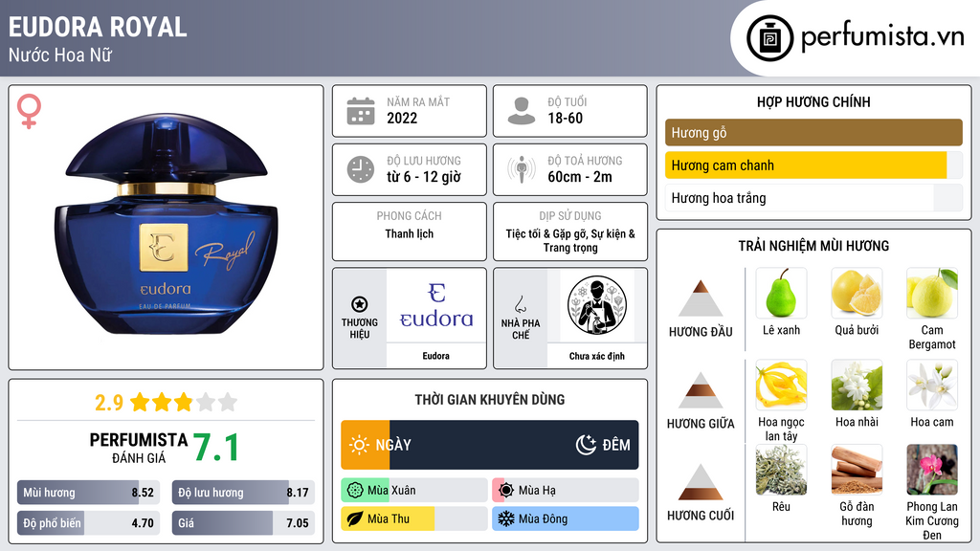
Task: Click the Hương cam chanh accord bar
Action: pos(813,165)
